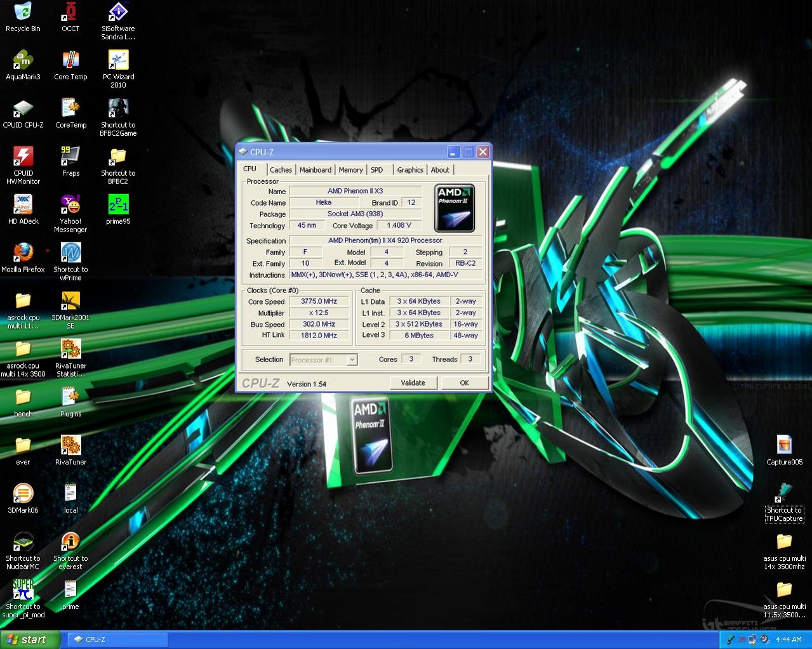Launch the OCCT desktop shortcut

(70, 17)
